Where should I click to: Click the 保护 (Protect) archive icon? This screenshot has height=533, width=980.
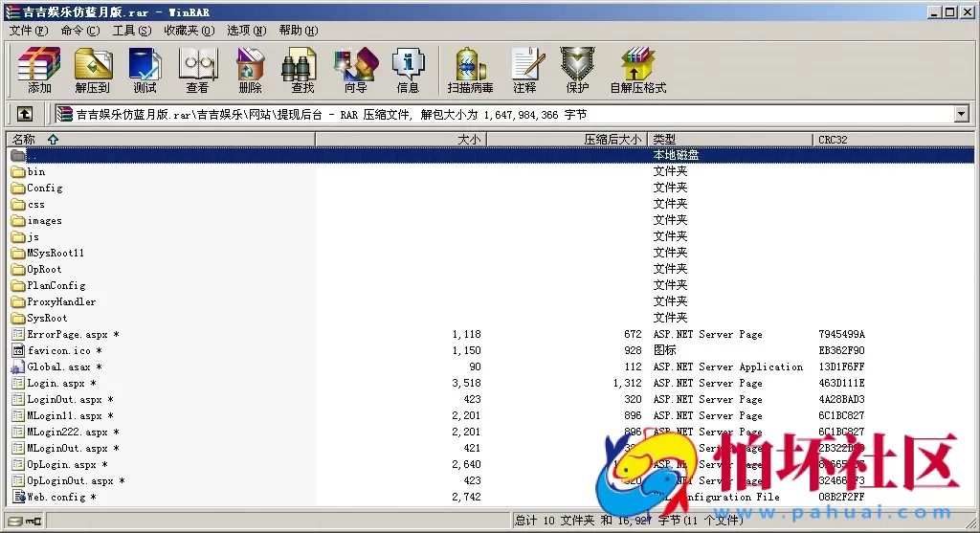(577, 70)
